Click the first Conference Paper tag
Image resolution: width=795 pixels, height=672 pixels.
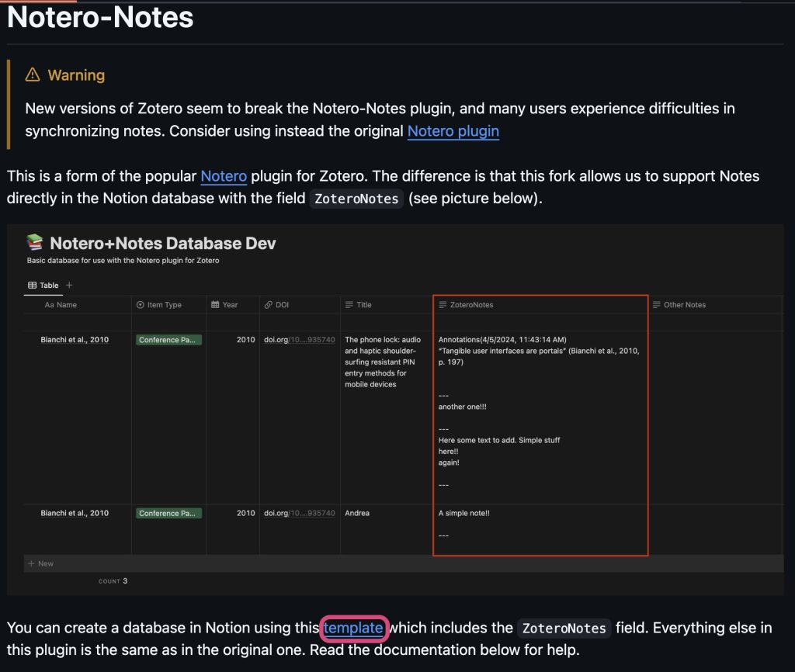click(168, 340)
